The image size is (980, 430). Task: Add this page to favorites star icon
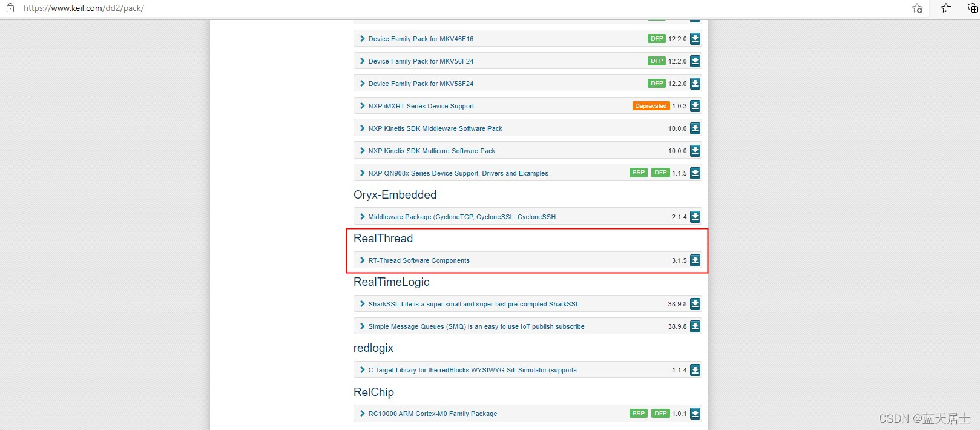[x=917, y=8]
